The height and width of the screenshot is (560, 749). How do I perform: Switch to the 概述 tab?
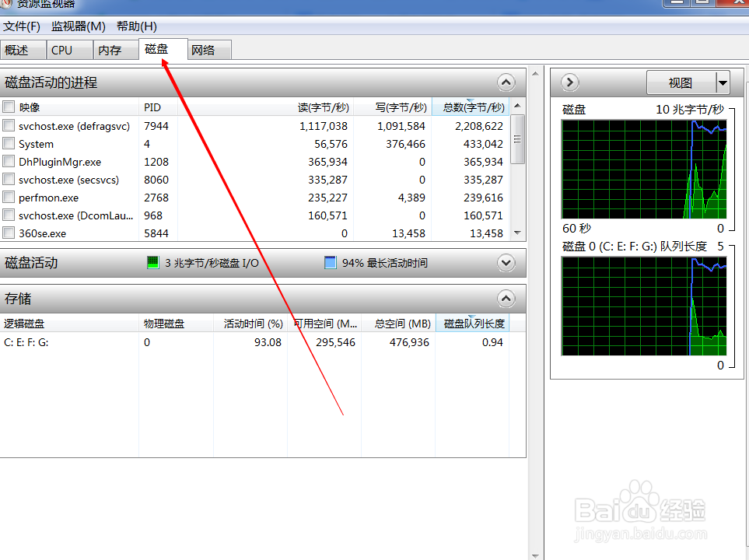pyautogui.click(x=23, y=51)
